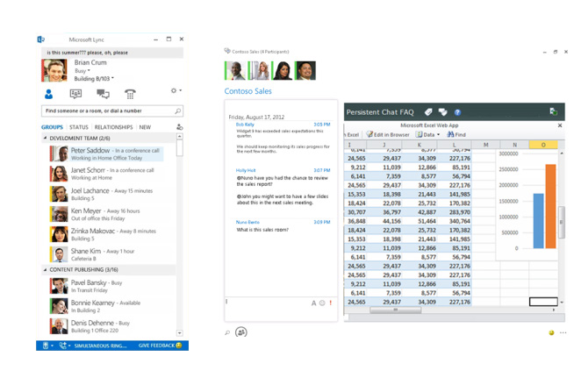Open the Chat Rooms view icon
This screenshot has width=588, height=392.
point(75,94)
